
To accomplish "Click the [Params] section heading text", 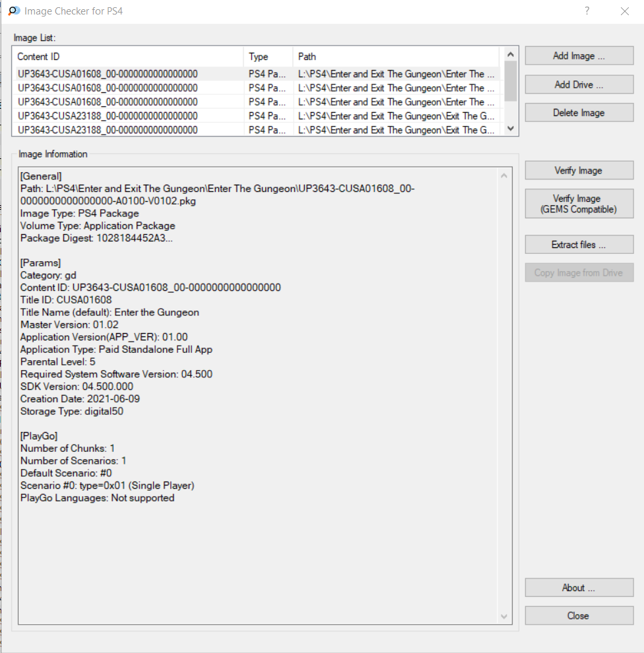I will click(x=40, y=263).
